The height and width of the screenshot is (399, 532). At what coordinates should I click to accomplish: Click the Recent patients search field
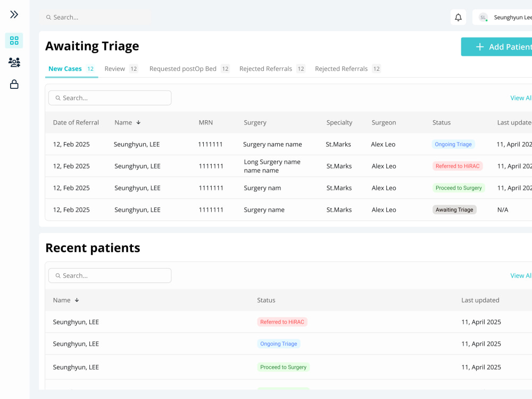pyautogui.click(x=110, y=276)
